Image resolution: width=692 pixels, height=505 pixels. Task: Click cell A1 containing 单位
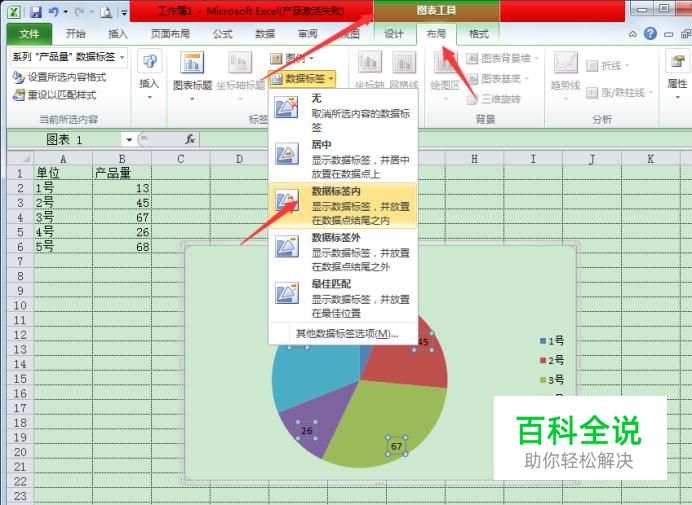tap(63, 173)
